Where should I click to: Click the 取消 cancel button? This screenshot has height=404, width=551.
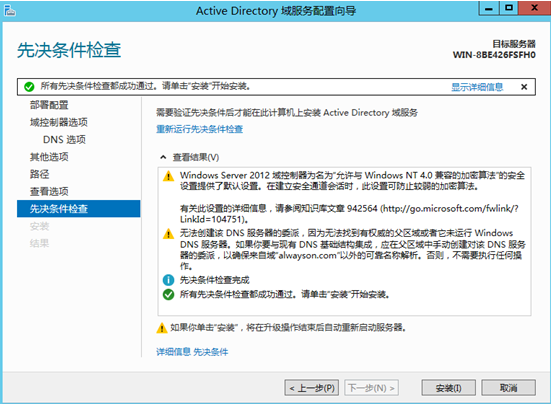[508, 388]
